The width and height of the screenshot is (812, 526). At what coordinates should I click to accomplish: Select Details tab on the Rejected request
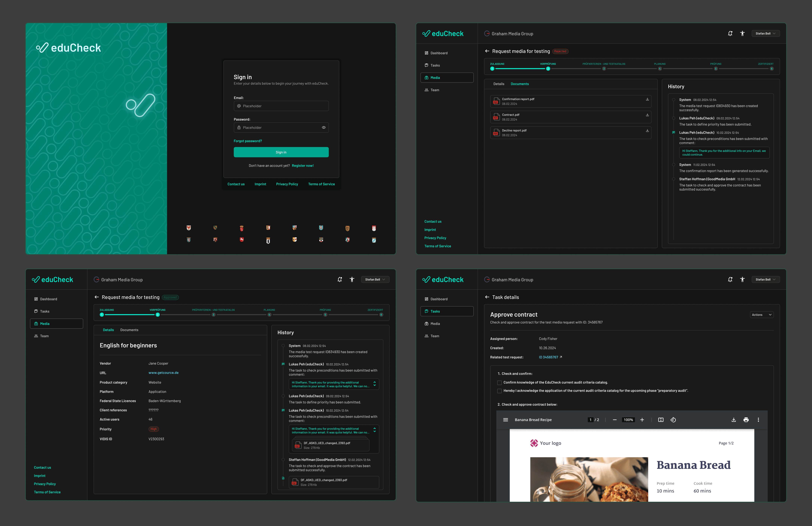(x=498, y=84)
